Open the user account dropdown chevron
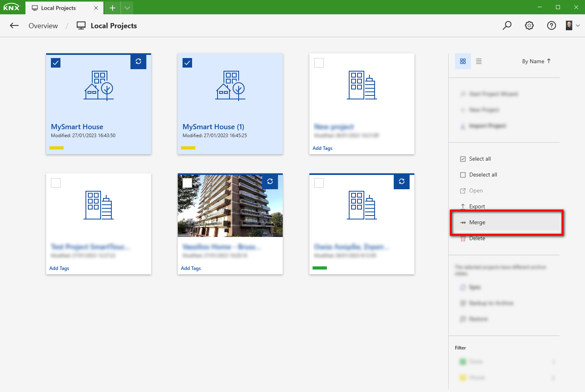This screenshot has height=392, width=585. [578, 25]
